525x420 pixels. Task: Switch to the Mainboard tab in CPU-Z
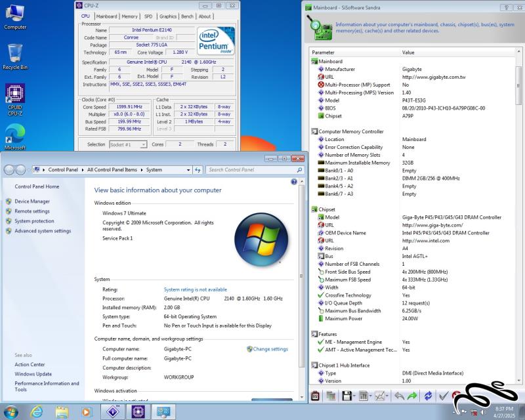click(x=106, y=16)
